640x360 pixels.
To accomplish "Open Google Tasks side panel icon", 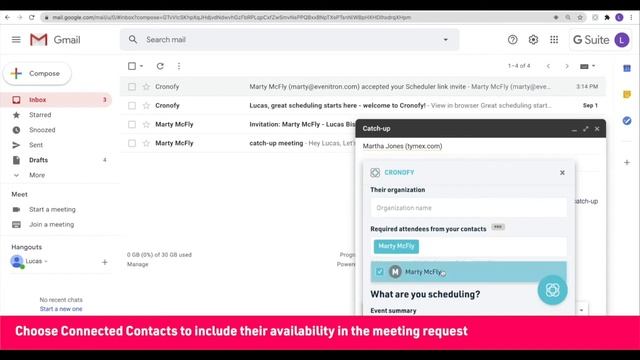I will tap(627, 121).
